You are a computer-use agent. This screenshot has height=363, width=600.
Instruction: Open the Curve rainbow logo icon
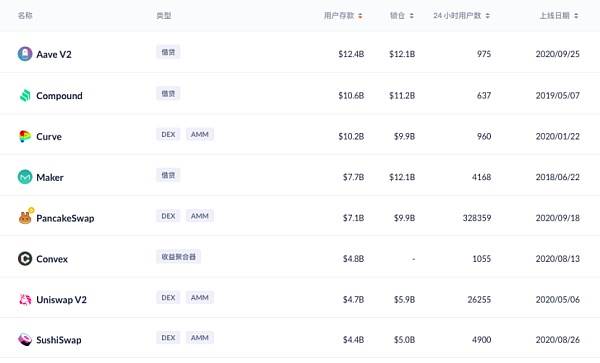pyautogui.click(x=25, y=136)
